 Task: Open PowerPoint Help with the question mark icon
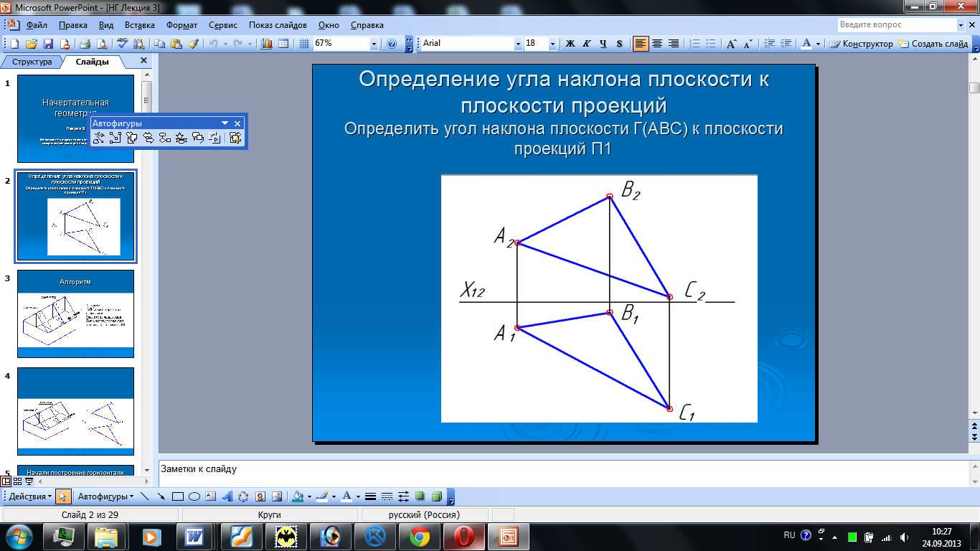[392, 44]
